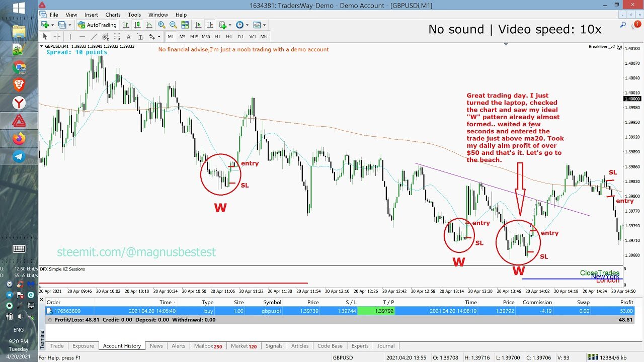Expand the Profiles dropdown arrow
The height and width of the screenshot is (362, 644).
click(69, 25)
